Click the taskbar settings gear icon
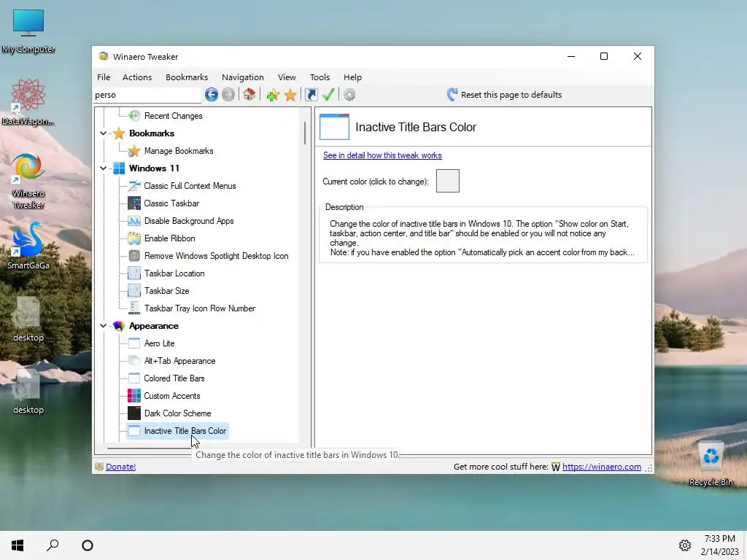 (x=684, y=545)
